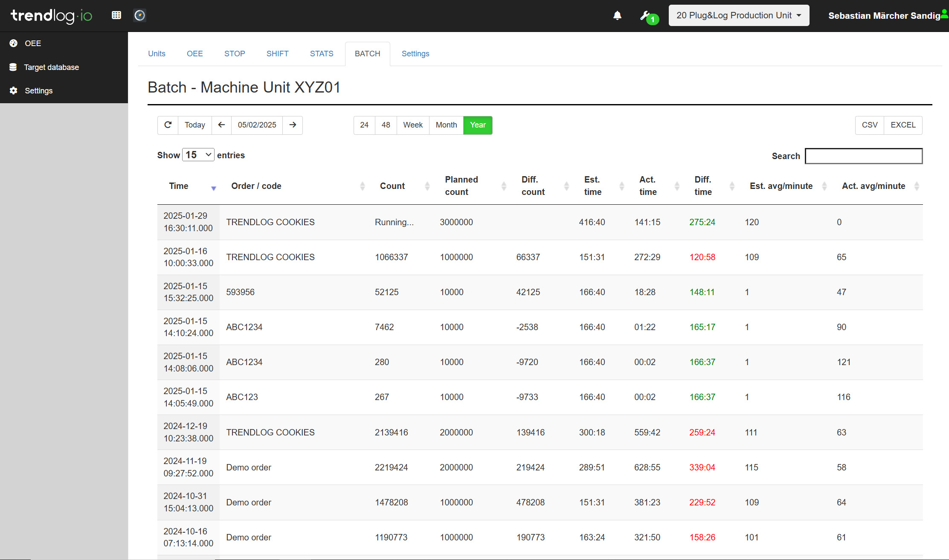Click the count value 2139416
Image resolution: width=949 pixels, height=560 pixels.
(392, 432)
